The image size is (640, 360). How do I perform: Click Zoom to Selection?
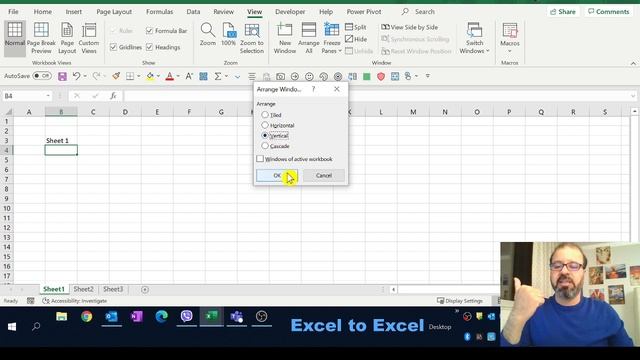(x=251, y=38)
